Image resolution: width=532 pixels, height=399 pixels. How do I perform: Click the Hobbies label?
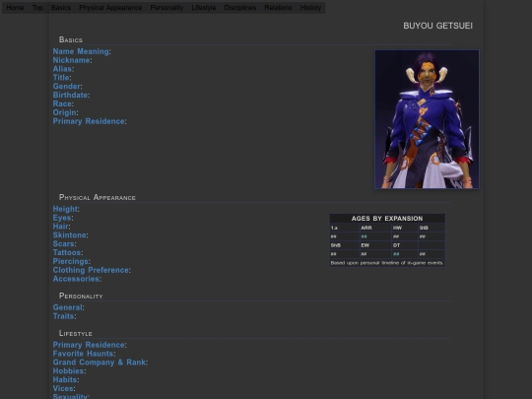pyautogui.click(x=69, y=371)
